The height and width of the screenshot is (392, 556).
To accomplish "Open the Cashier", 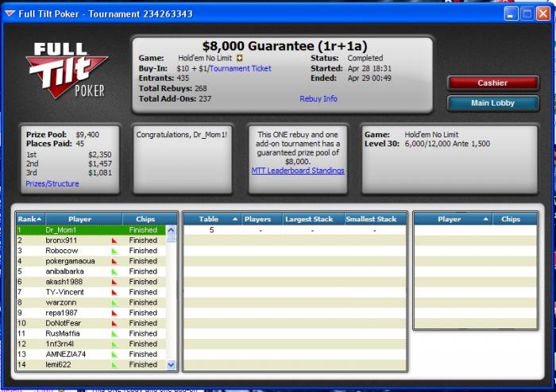I will pyautogui.click(x=493, y=83).
